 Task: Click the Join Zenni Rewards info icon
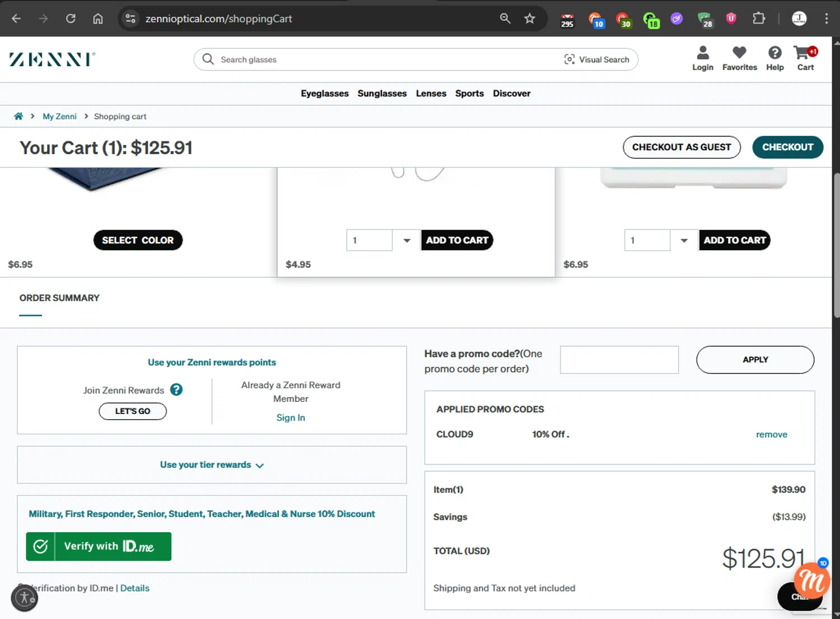[x=176, y=389]
